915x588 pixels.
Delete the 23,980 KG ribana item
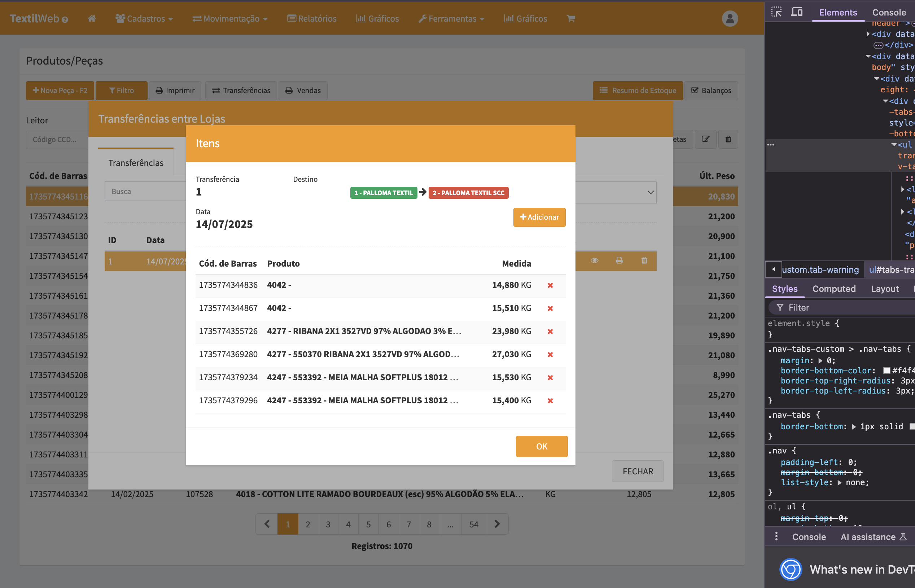[550, 332]
